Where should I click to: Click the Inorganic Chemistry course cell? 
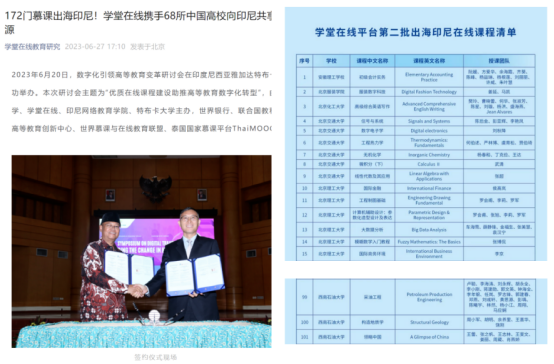429,155
